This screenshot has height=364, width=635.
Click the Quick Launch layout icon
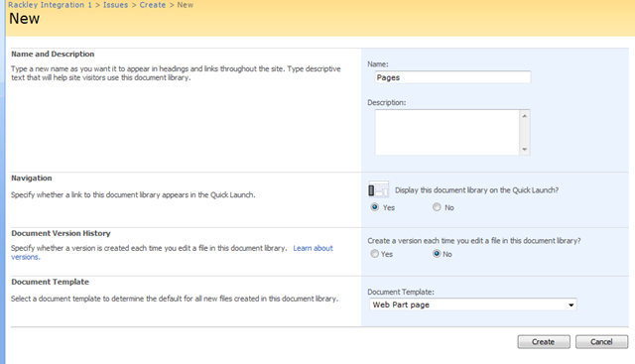click(378, 189)
